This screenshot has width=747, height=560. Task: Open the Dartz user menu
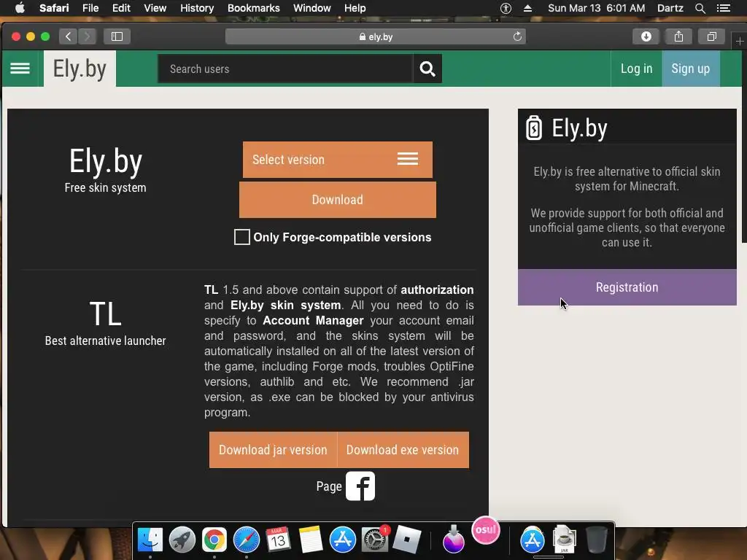[670, 8]
